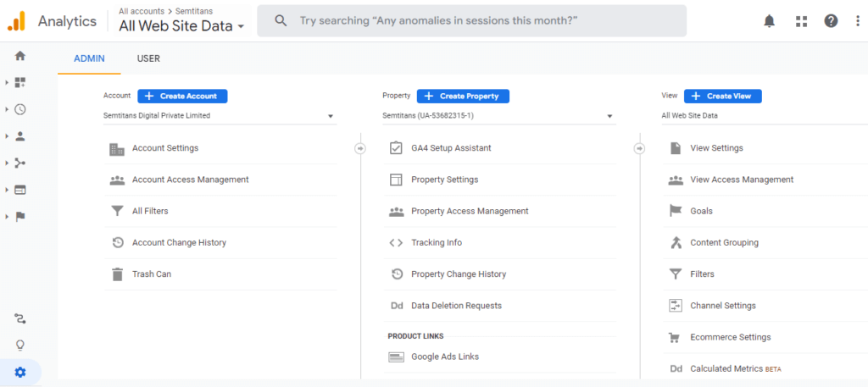Image resolution: width=868 pixels, height=387 pixels.
Task: Click the Analytics search field
Action: [x=471, y=21]
